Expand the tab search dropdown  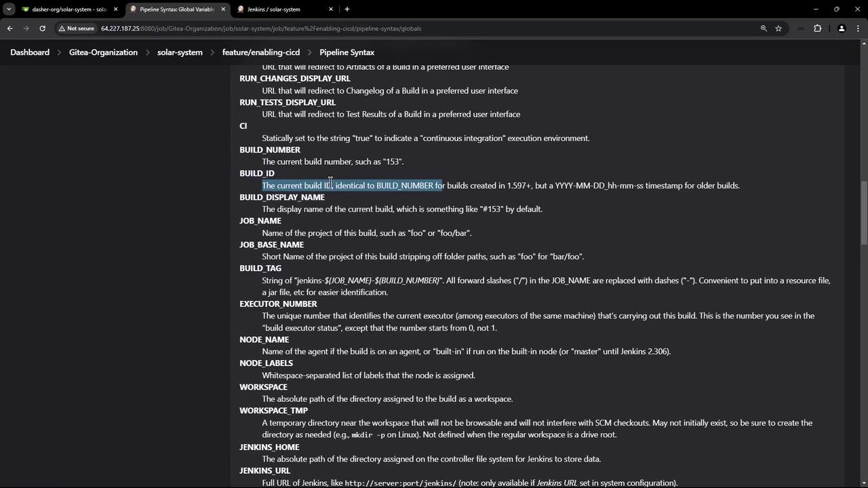coord(9,9)
